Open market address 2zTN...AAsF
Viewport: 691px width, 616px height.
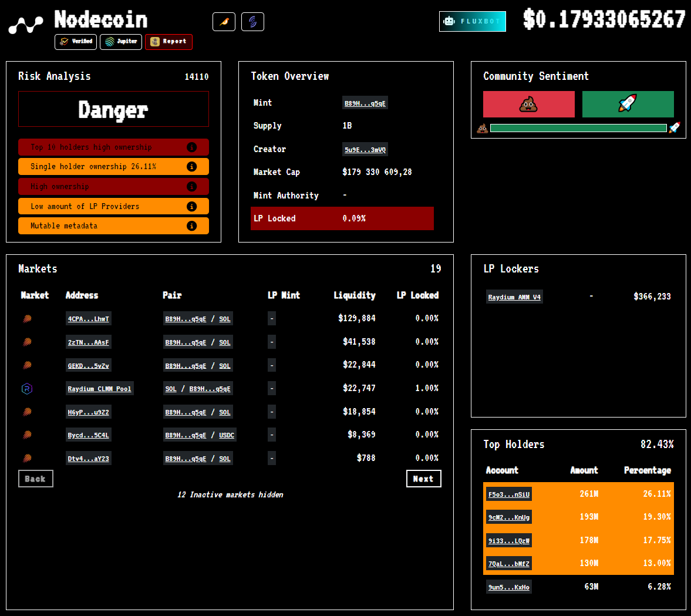tap(88, 342)
